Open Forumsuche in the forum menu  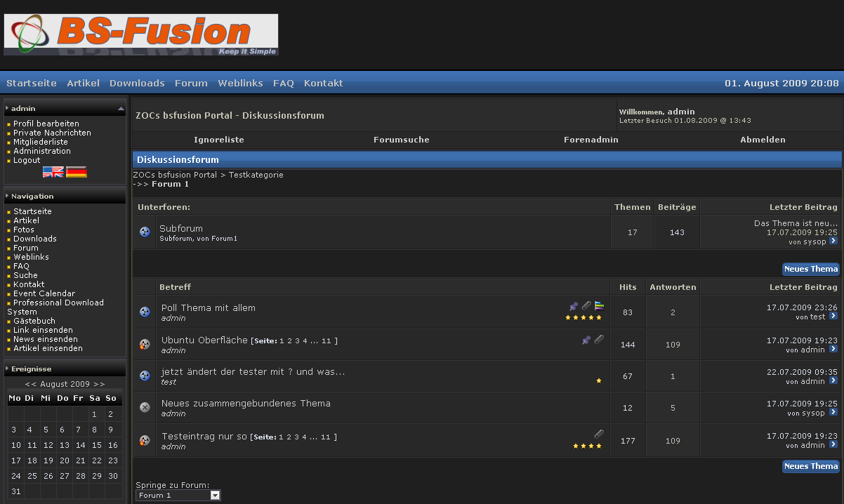tap(401, 140)
